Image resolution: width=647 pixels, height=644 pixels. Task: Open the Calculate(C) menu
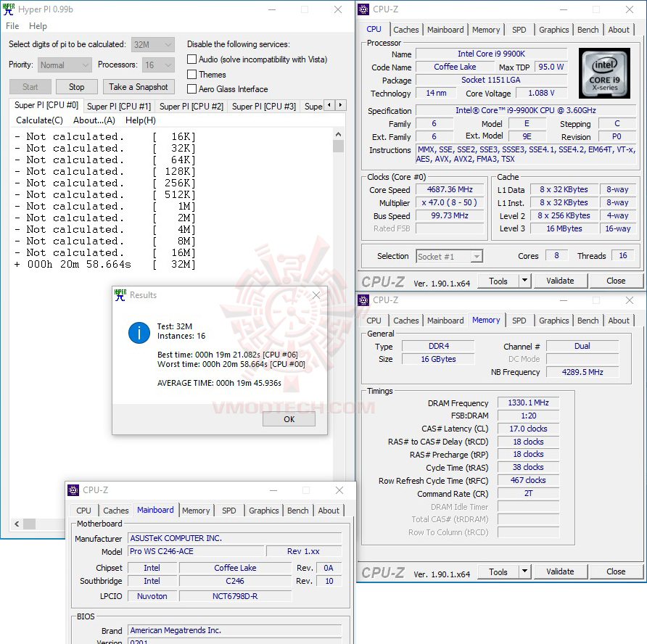click(39, 120)
